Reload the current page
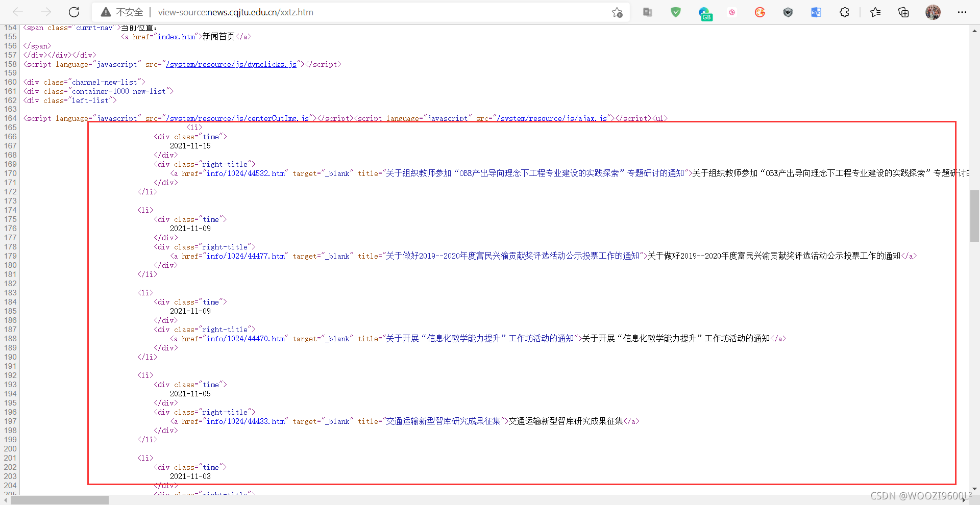The height and width of the screenshot is (505, 980). (x=74, y=12)
